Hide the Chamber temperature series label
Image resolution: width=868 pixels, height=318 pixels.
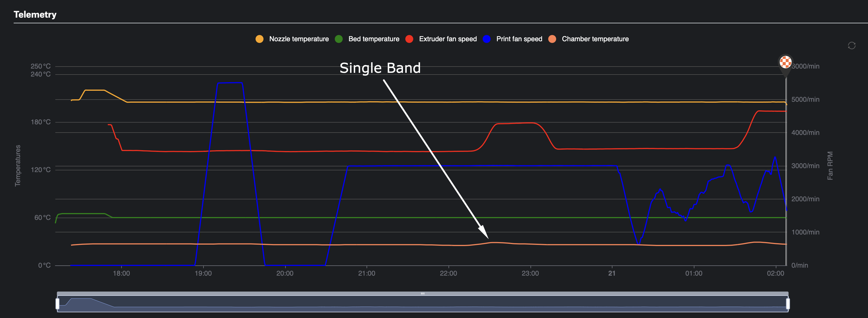coord(595,39)
